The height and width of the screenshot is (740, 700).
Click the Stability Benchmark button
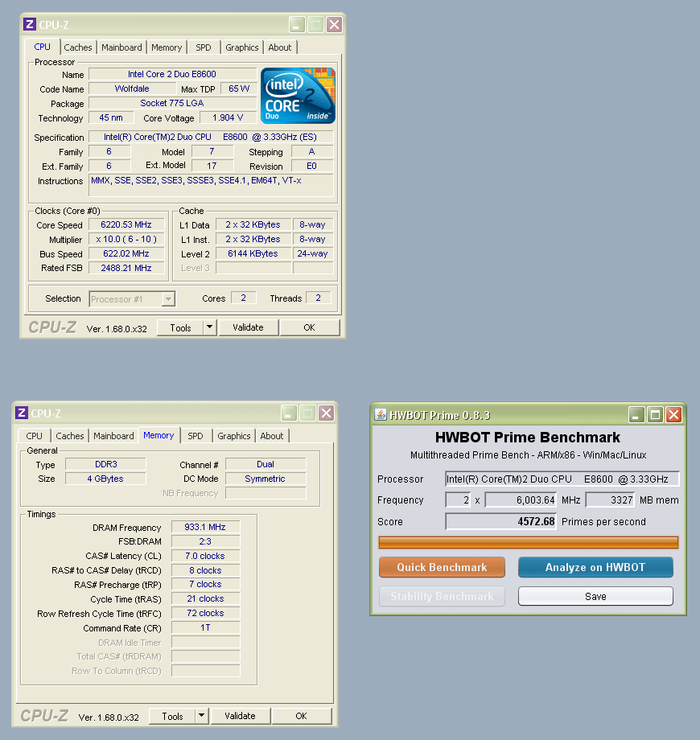(x=442, y=596)
